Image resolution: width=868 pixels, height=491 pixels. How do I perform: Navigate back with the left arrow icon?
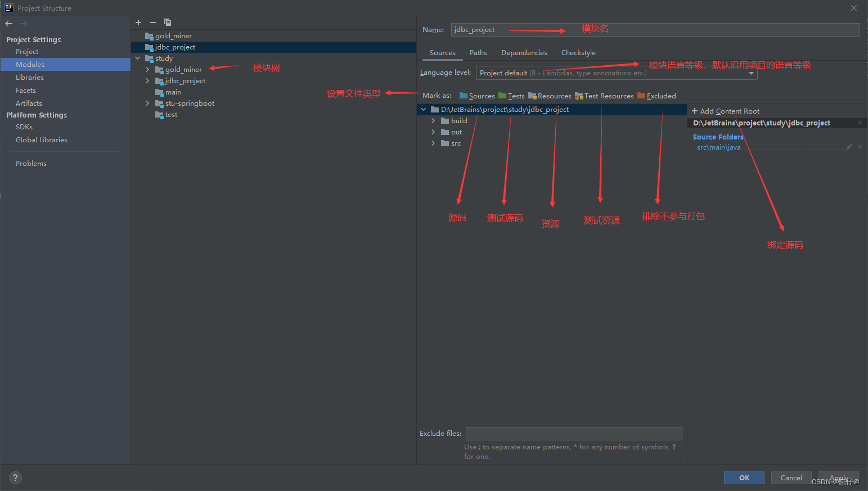click(x=8, y=23)
